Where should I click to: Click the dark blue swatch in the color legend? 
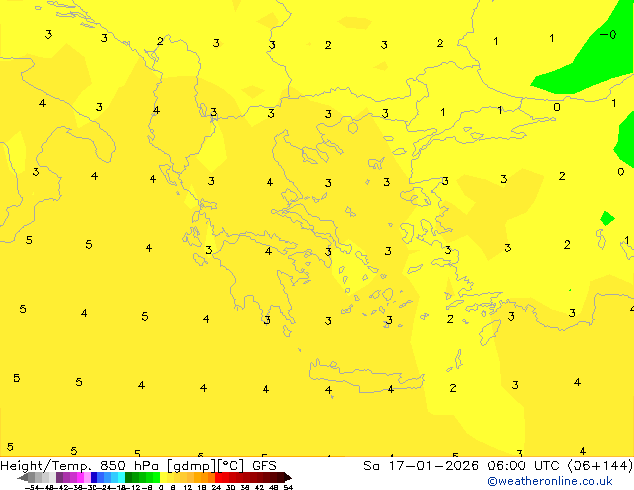(x=94, y=477)
